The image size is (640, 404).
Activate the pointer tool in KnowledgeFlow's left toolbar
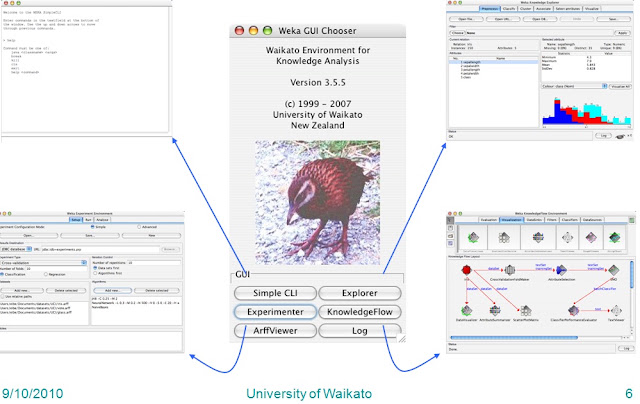coord(450,220)
